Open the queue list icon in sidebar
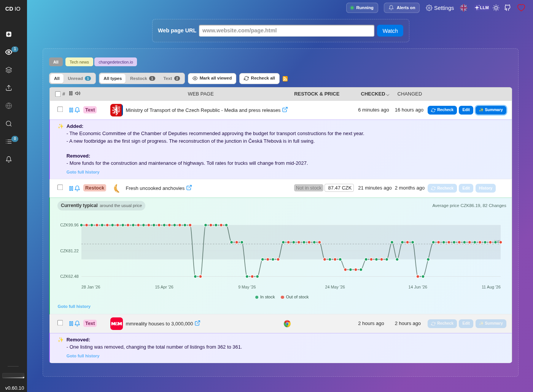The image size is (533, 392). tap(9, 142)
